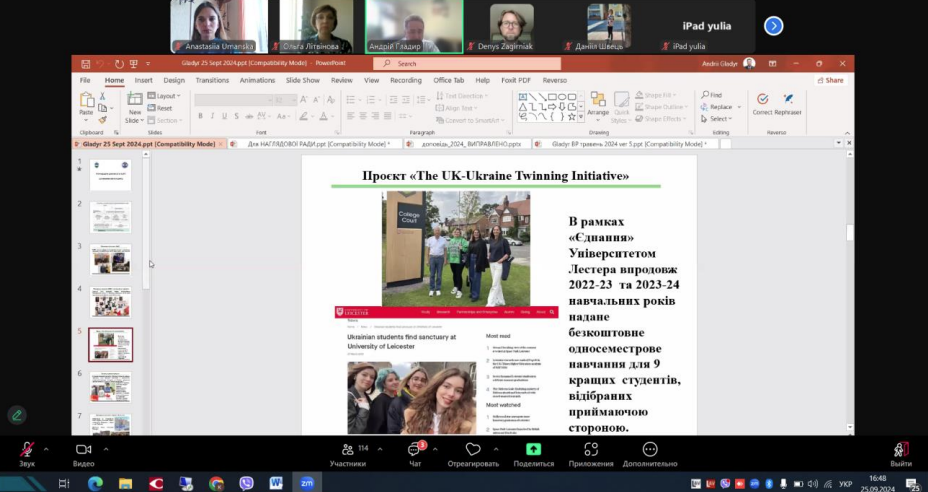Click Clear All Formatting icon
The width and height of the screenshot is (928, 492).
[x=331, y=99]
